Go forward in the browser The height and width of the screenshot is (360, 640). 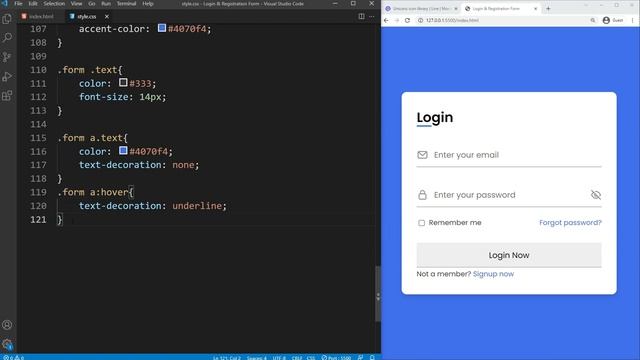tap(397, 20)
